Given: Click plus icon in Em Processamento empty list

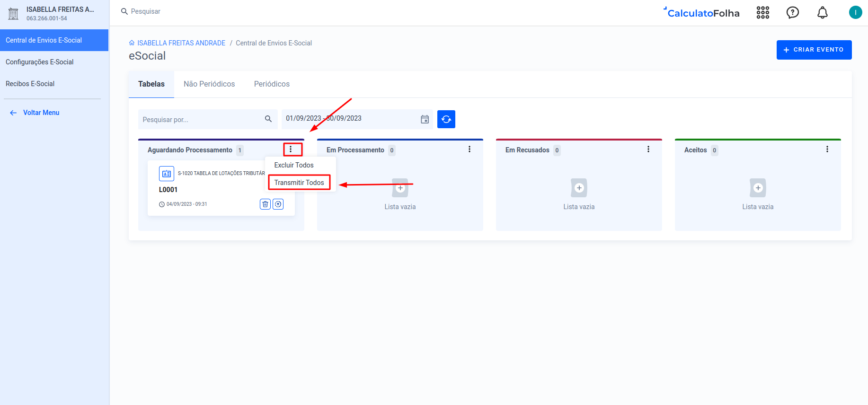Looking at the screenshot, I should [400, 188].
